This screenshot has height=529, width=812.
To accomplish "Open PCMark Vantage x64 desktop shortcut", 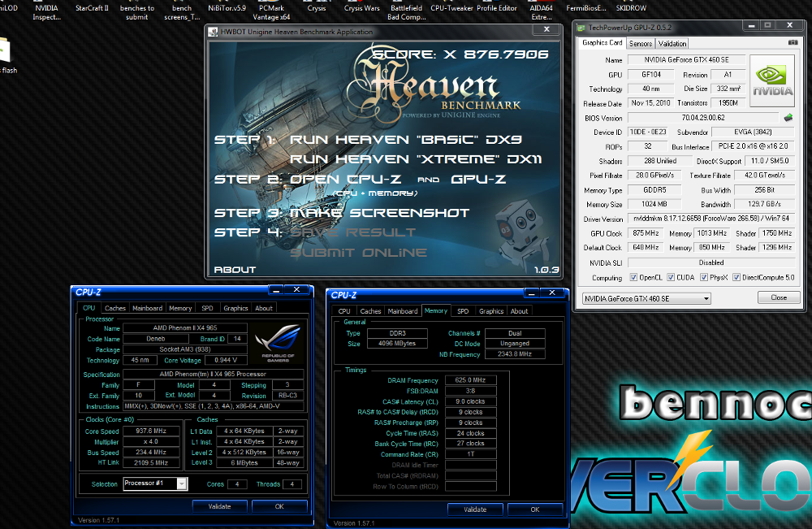I will coord(271,12).
